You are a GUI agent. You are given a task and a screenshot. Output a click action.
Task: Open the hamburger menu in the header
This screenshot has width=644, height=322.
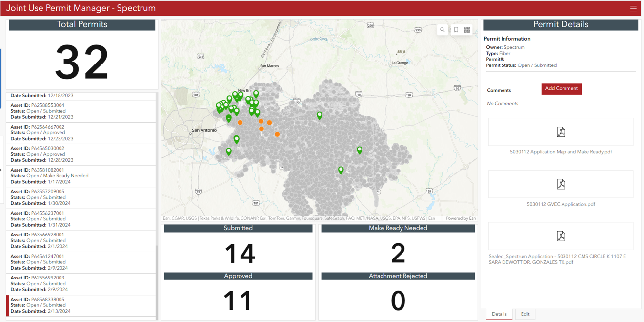[633, 8]
